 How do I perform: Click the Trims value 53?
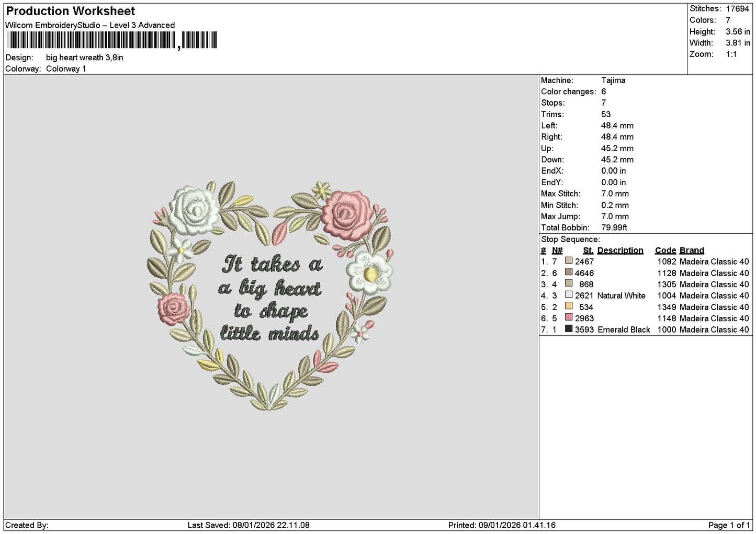606,115
